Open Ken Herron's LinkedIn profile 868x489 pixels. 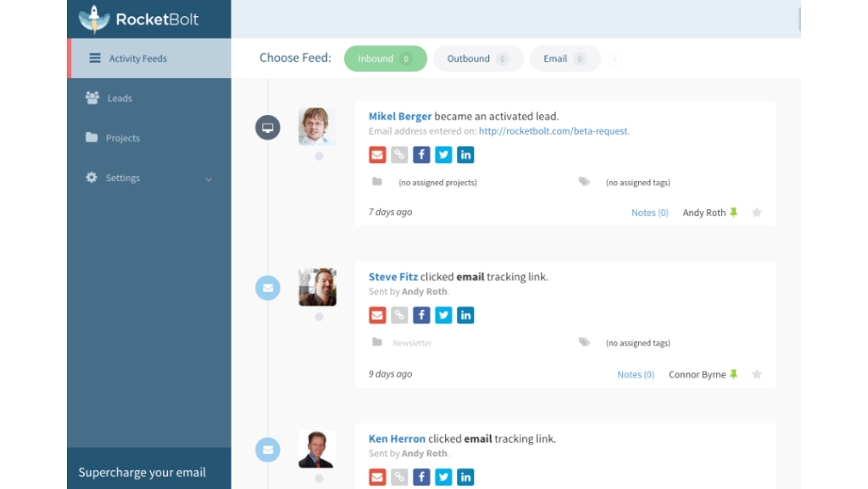(x=466, y=477)
